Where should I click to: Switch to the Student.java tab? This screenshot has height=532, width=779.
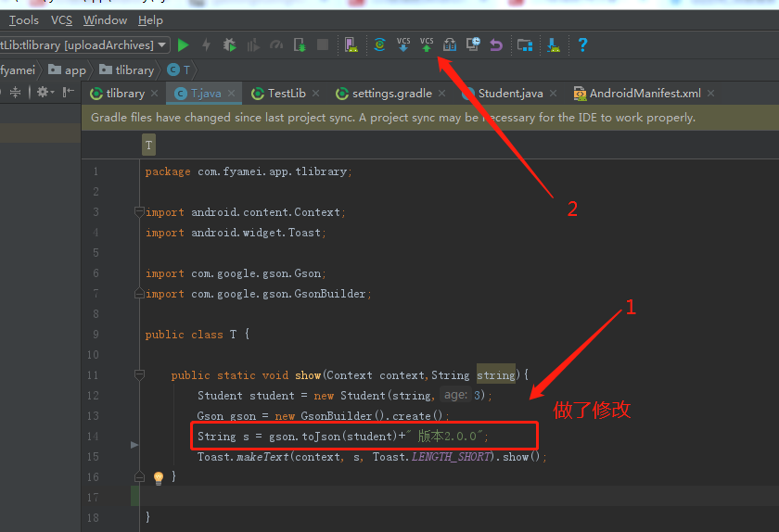click(x=510, y=94)
